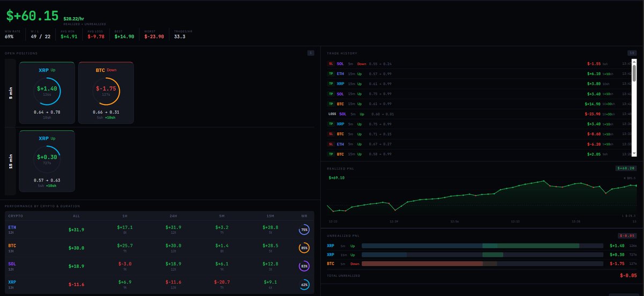Click the trade history count badge 50
644x296 pixels.
tap(632, 53)
